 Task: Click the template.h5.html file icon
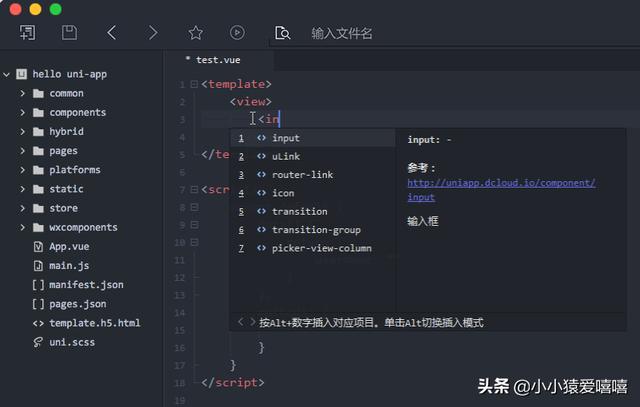pos(38,323)
